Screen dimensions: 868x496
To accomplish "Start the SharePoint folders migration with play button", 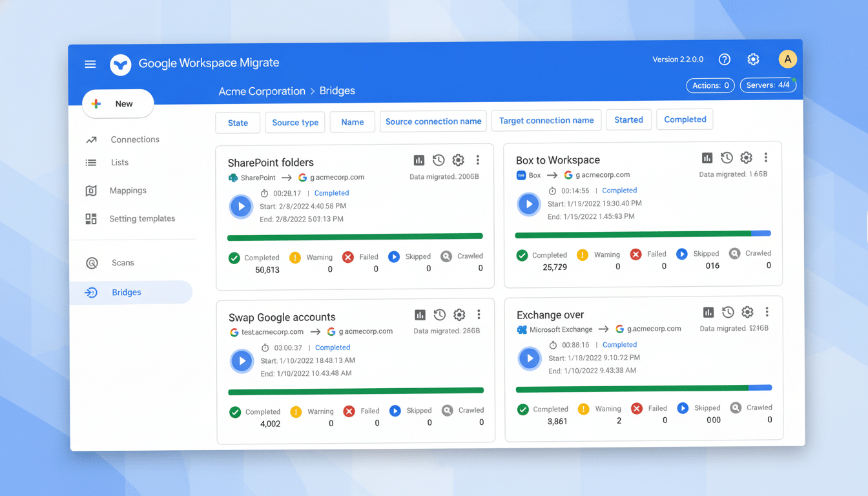I will coord(241,206).
